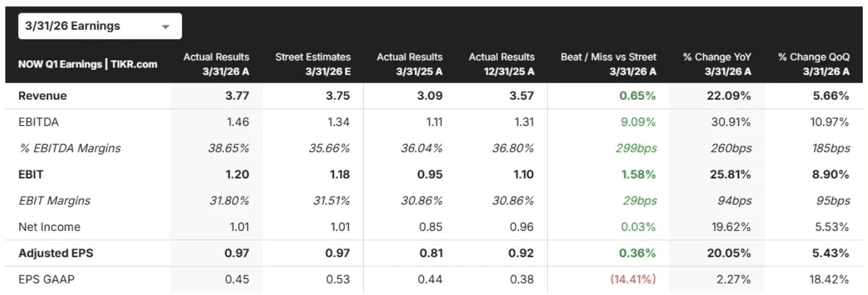Click the % Change QoQ column header
The height and width of the screenshot is (295, 868).
tap(813, 64)
